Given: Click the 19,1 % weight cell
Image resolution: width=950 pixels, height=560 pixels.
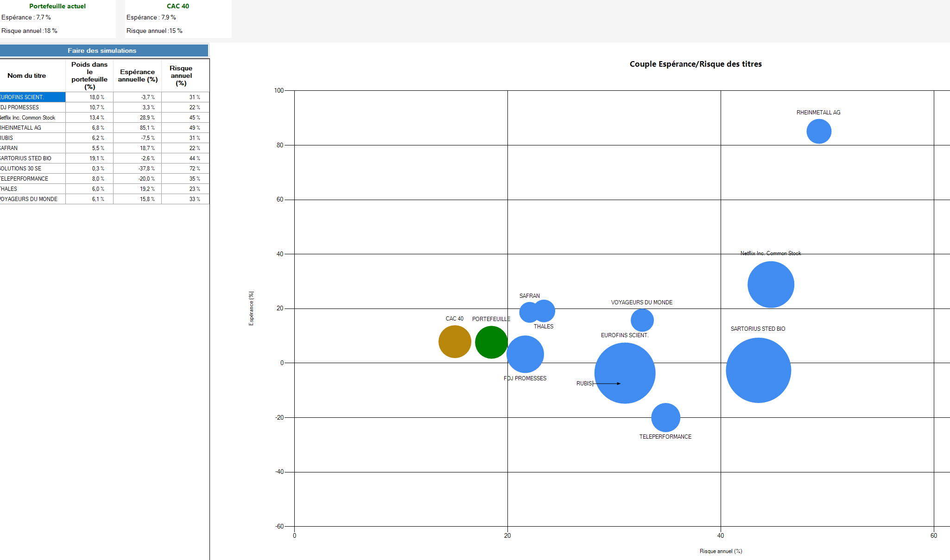Looking at the screenshot, I should (x=89, y=158).
